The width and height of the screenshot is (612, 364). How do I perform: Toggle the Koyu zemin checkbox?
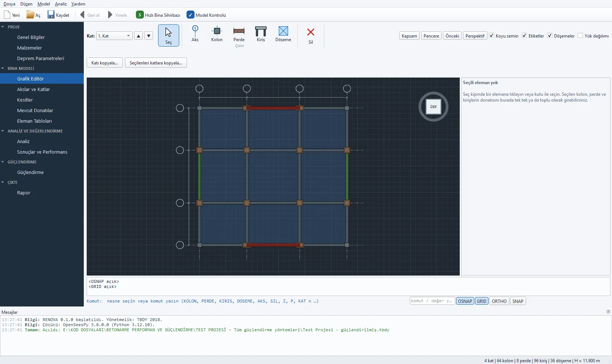coord(491,36)
